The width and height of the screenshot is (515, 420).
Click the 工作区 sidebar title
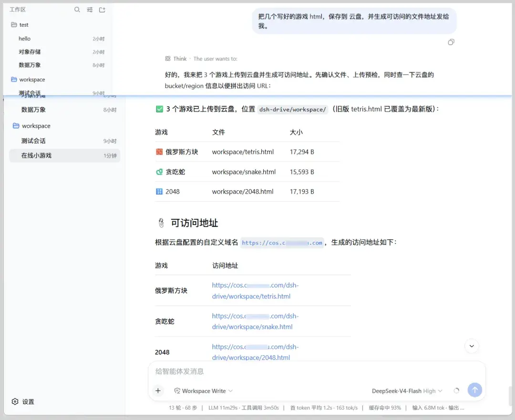pos(18,10)
